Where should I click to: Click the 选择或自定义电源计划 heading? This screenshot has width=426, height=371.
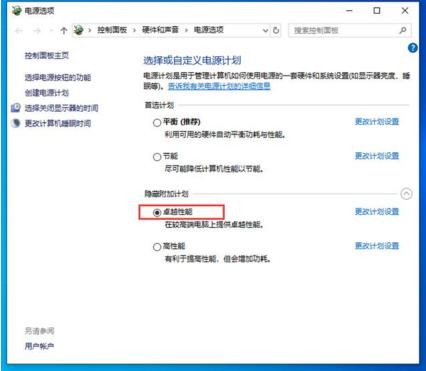(x=192, y=60)
